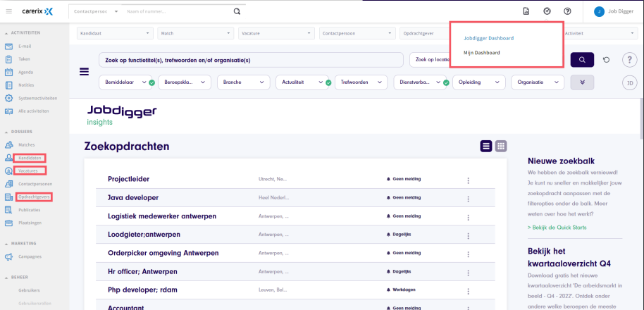Open Agenda in the sidebar
This screenshot has height=310, width=644.
tap(25, 73)
